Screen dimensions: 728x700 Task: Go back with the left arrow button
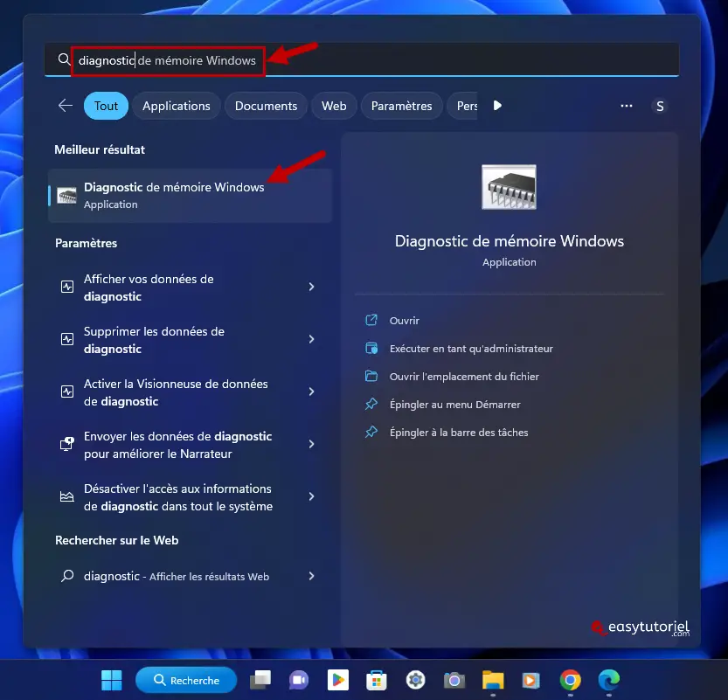point(66,106)
